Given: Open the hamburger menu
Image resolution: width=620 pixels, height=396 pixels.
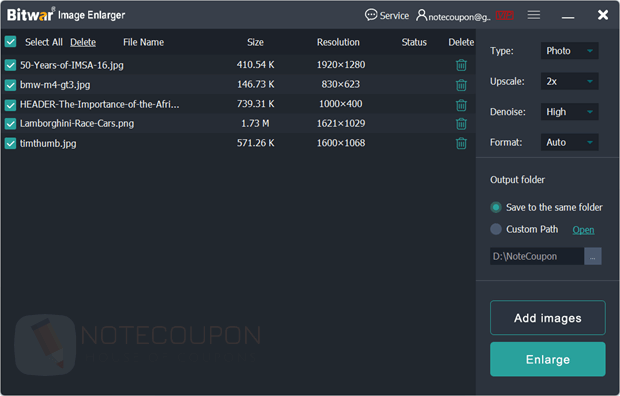Looking at the screenshot, I should [533, 15].
